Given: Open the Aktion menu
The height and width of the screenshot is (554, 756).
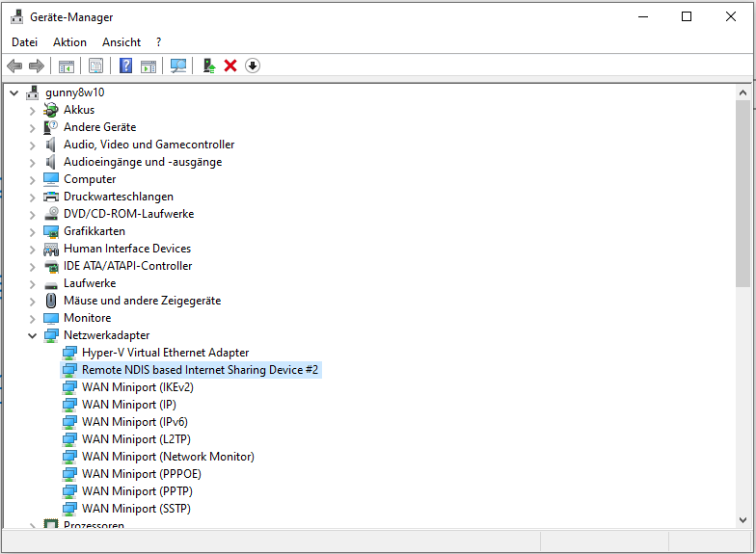Looking at the screenshot, I should [69, 42].
